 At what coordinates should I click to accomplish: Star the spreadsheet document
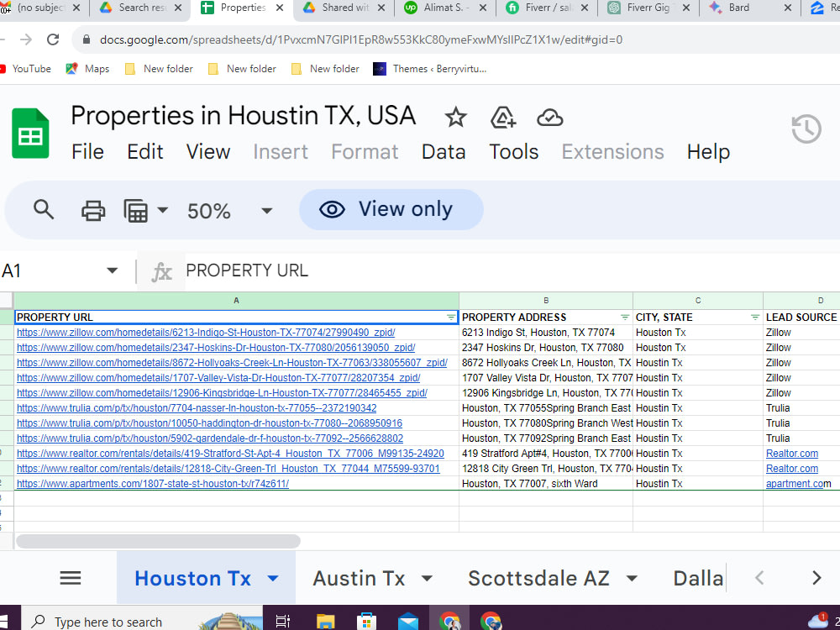[x=455, y=118]
